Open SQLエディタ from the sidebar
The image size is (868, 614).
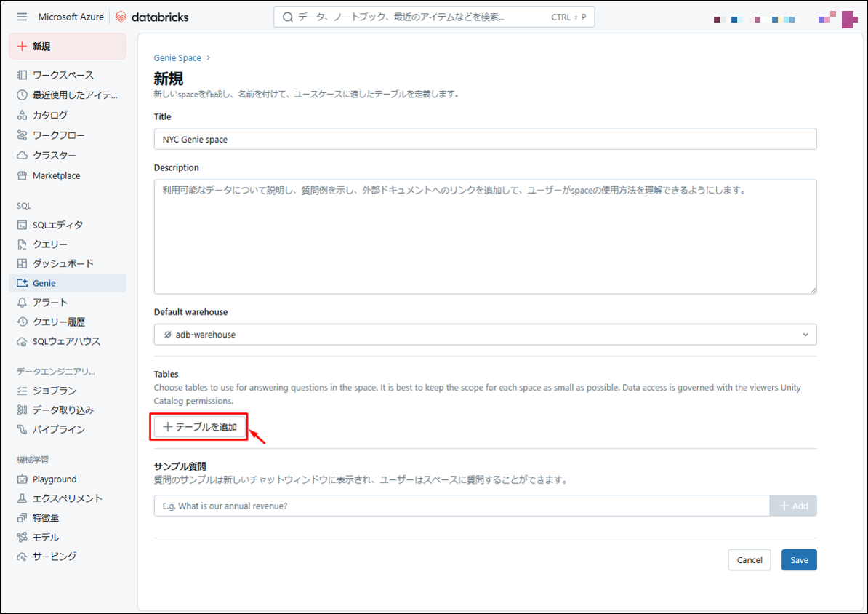click(x=57, y=225)
